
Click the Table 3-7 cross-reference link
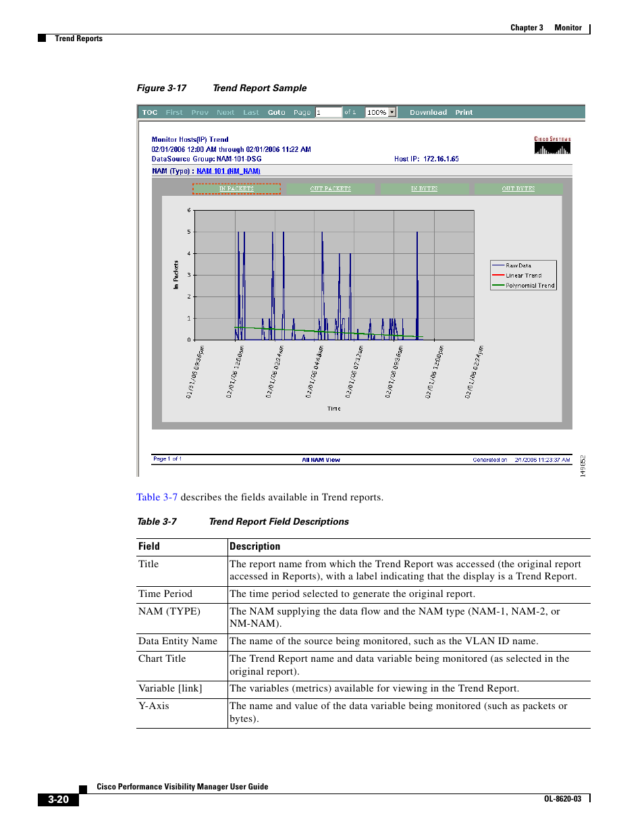point(157,497)
